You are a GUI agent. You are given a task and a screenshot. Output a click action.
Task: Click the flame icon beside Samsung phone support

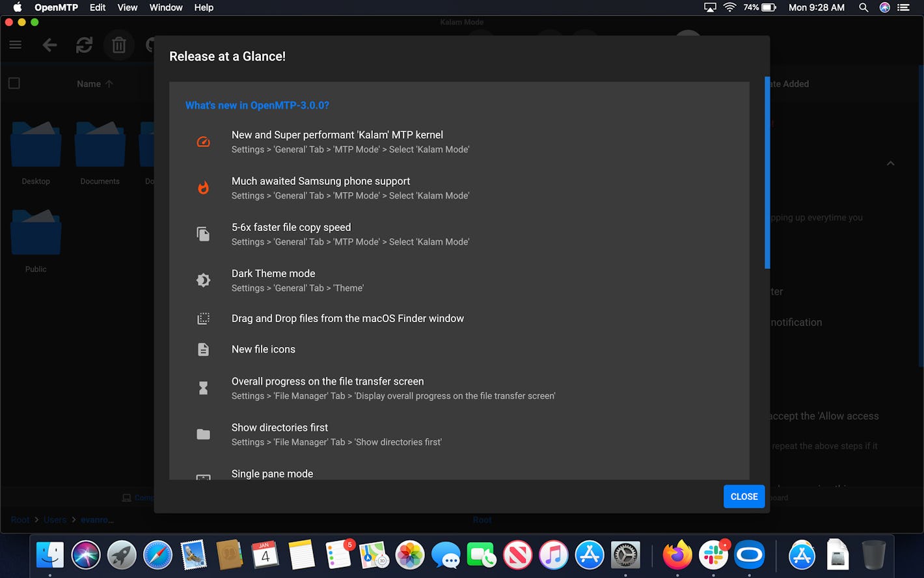[203, 187]
